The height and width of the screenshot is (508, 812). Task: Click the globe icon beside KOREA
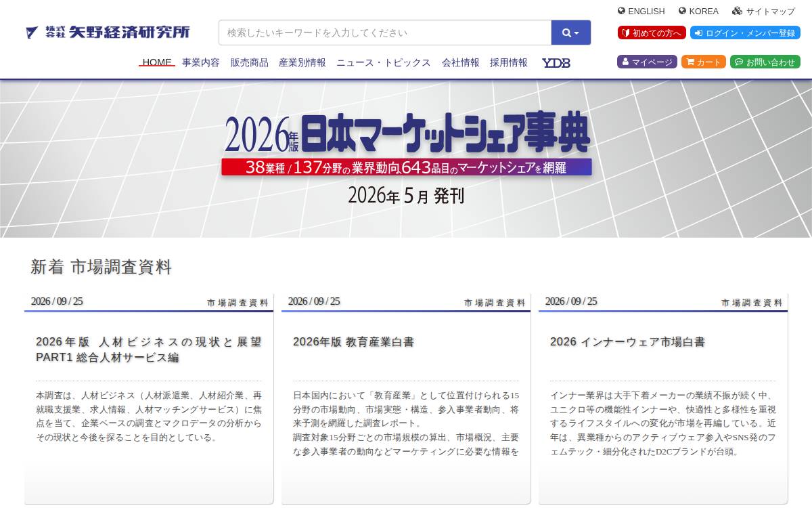[x=682, y=11]
